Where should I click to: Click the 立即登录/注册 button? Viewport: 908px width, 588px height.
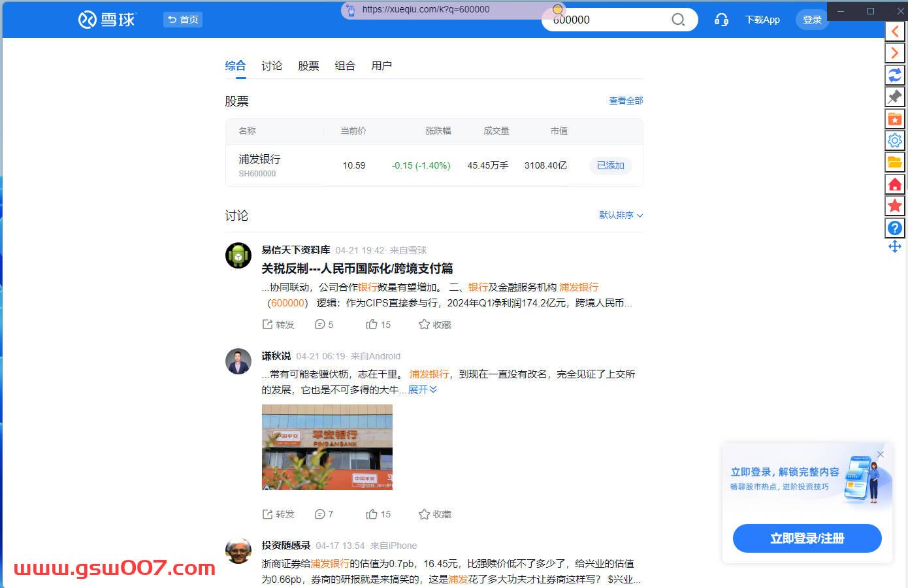(807, 538)
